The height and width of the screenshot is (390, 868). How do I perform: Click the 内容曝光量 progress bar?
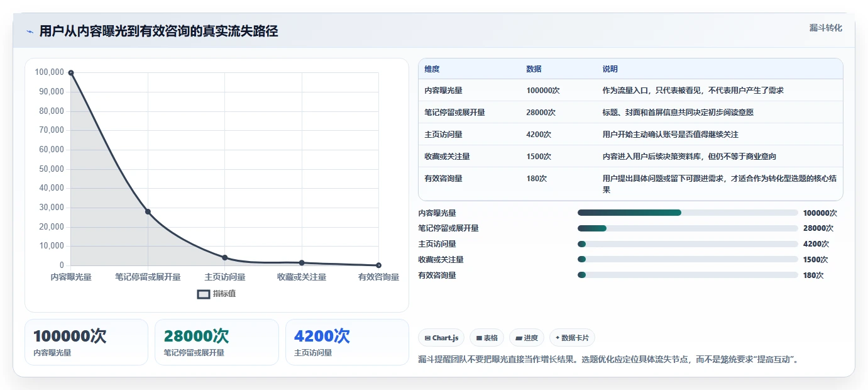click(688, 213)
